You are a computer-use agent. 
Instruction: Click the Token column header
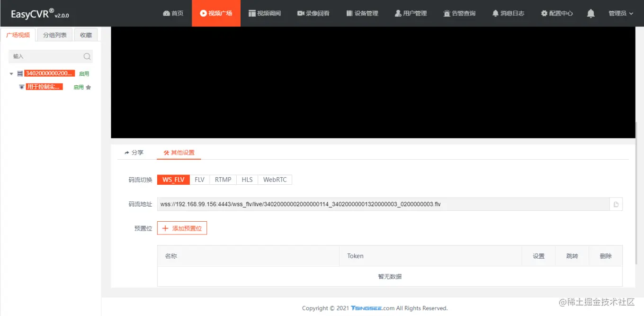pyautogui.click(x=430, y=256)
